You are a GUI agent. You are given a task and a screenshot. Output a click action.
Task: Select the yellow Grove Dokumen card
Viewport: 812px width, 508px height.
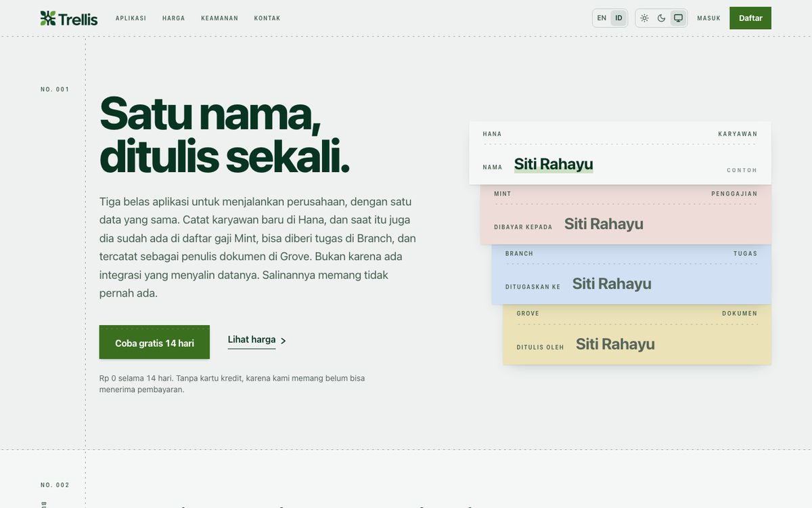pos(637,335)
